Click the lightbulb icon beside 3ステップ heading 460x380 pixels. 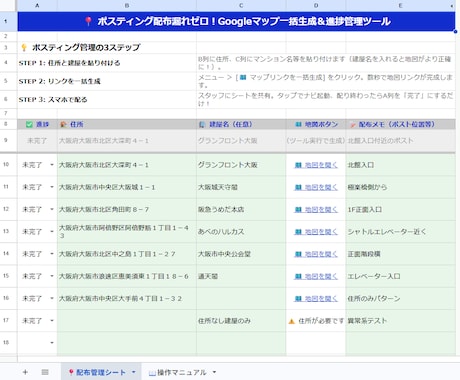[24, 47]
